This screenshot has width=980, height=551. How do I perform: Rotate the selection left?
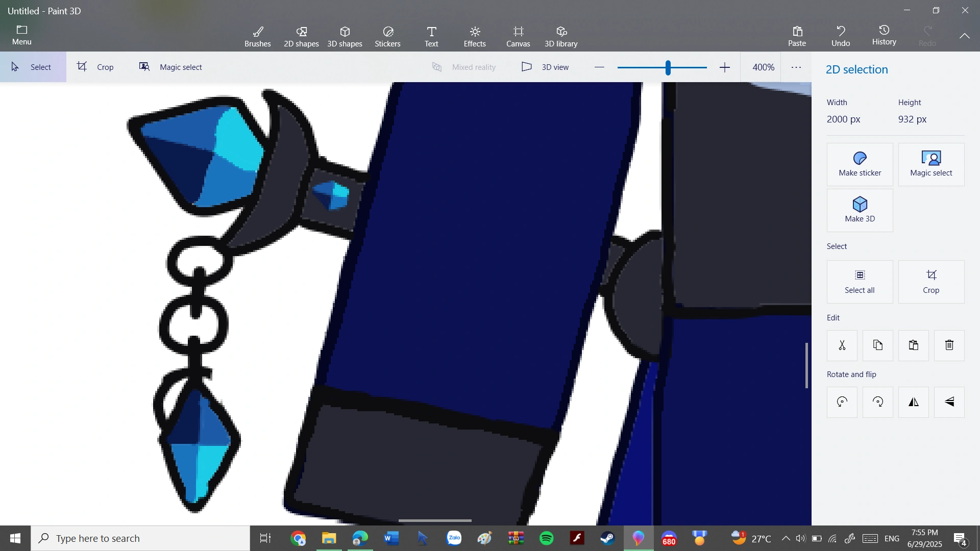[842, 402]
